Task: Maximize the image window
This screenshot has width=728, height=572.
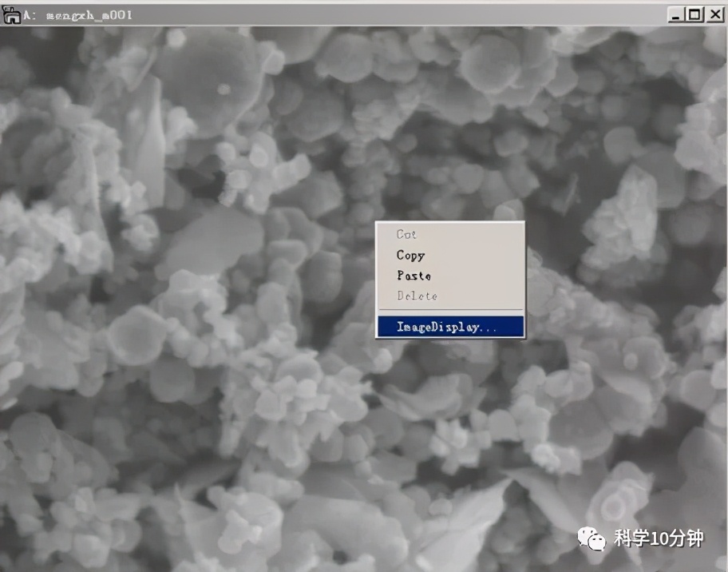Action: click(x=694, y=15)
